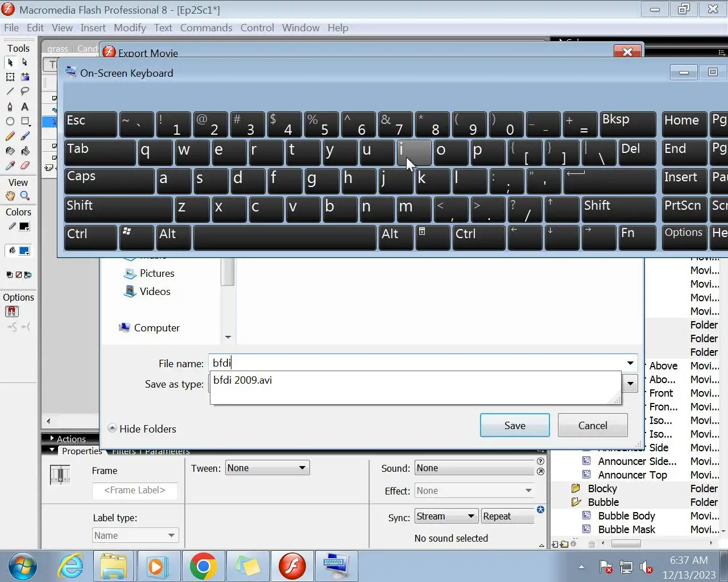Open the Control menu
The width and height of the screenshot is (728, 582).
[257, 28]
